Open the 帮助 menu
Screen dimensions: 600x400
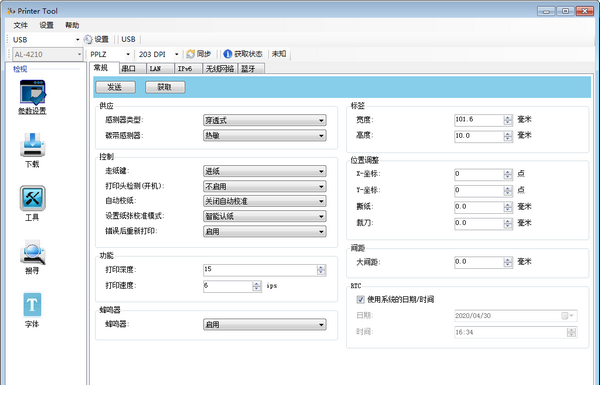(x=72, y=25)
